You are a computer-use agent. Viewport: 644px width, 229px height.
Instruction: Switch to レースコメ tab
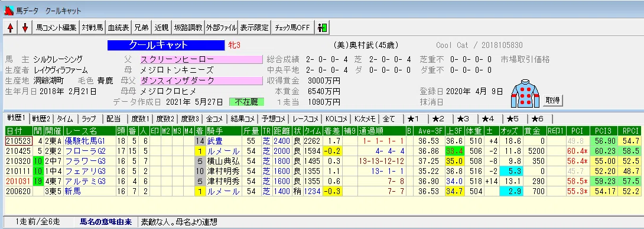(x=305, y=119)
